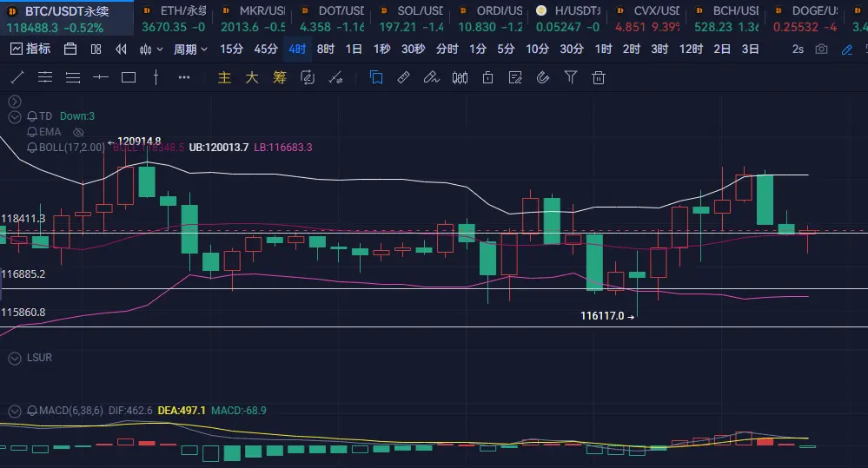Open the ETH perpetual ticker
This screenshot has height=468, width=868.
tap(175, 19)
